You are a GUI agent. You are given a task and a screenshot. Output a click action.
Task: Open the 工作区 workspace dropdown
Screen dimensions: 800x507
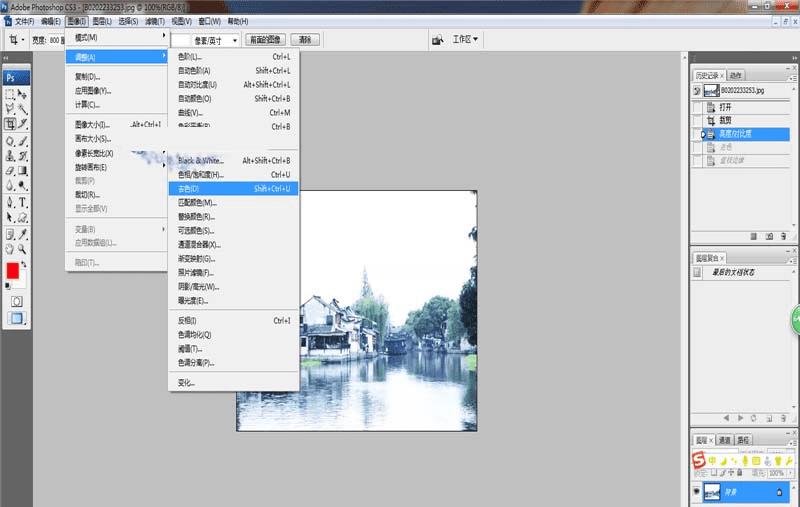click(465, 39)
